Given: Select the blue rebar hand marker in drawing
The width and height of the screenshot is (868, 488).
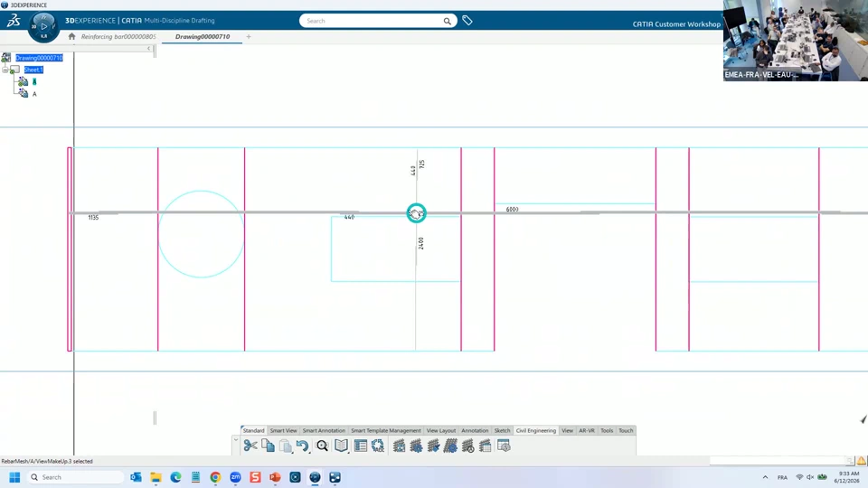Looking at the screenshot, I should 416,213.
